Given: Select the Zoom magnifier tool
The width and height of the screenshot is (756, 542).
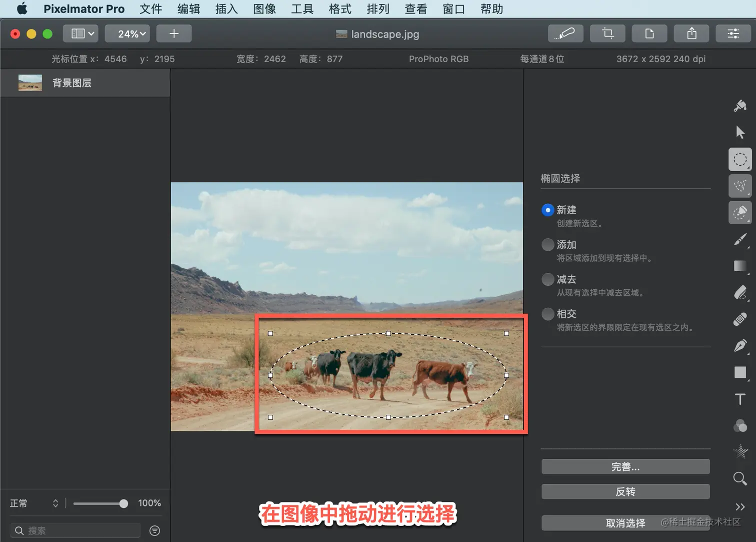Looking at the screenshot, I should coord(740,479).
